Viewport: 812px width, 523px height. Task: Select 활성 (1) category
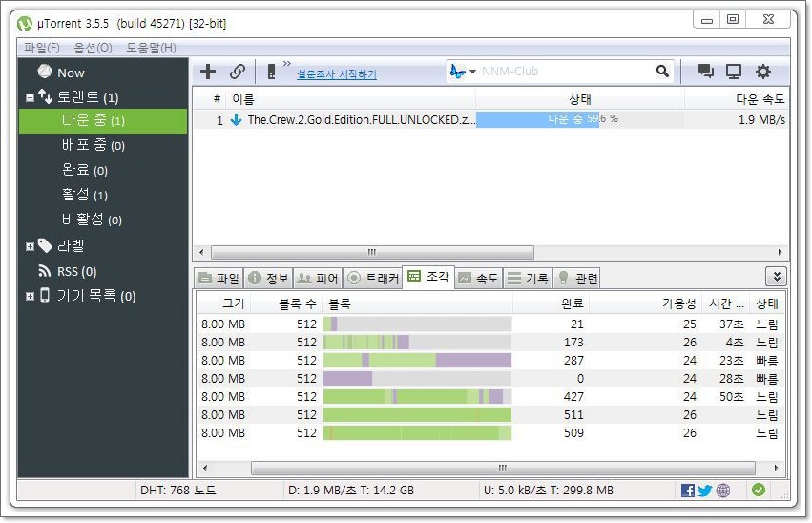click(x=84, y=195)
